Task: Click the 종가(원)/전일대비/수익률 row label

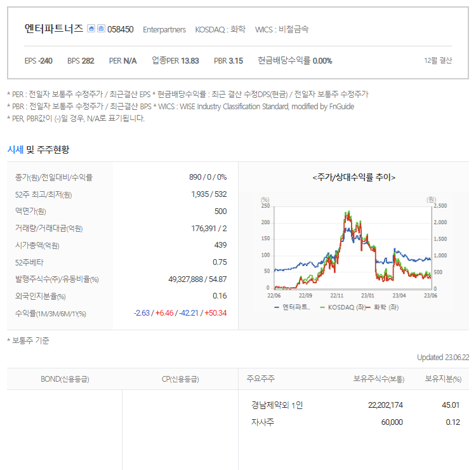Action: 54,177
